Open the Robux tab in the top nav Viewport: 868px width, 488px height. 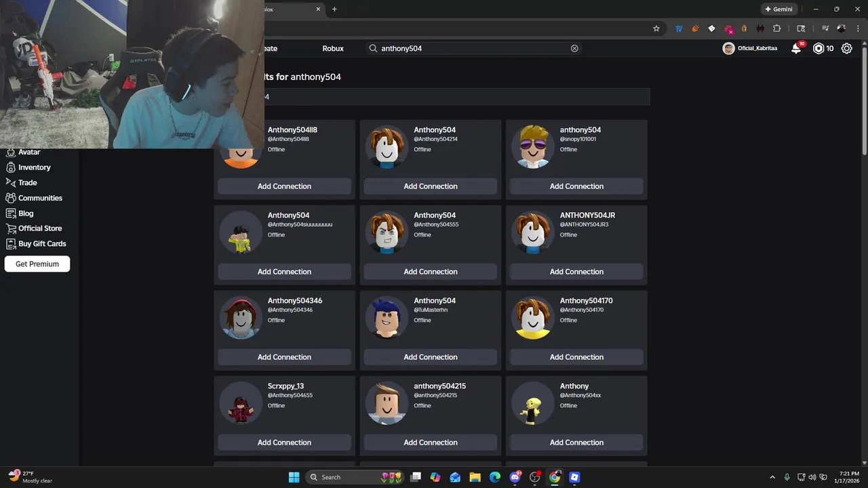tap(333, 48)
